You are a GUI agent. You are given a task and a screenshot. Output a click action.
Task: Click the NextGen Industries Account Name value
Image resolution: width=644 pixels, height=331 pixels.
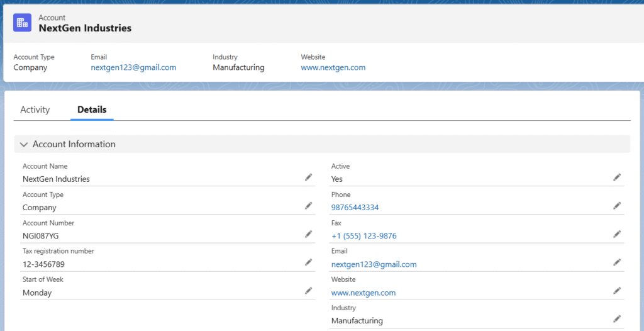(56, 179)
